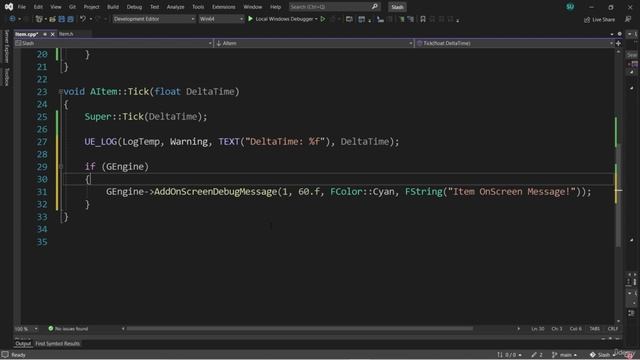Click the Save All icon
Viewport: 640px width, 360px height.
click(x=70, y=19)
